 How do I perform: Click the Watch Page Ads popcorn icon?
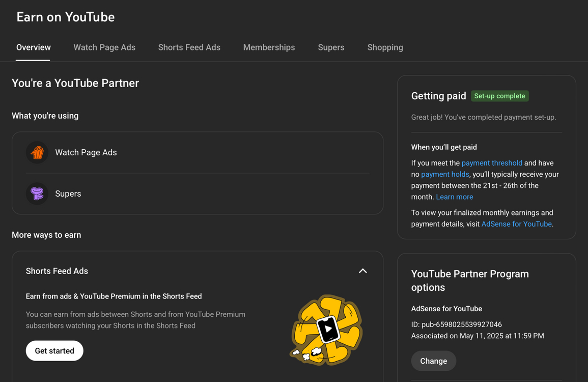click(x=37, y=153)
